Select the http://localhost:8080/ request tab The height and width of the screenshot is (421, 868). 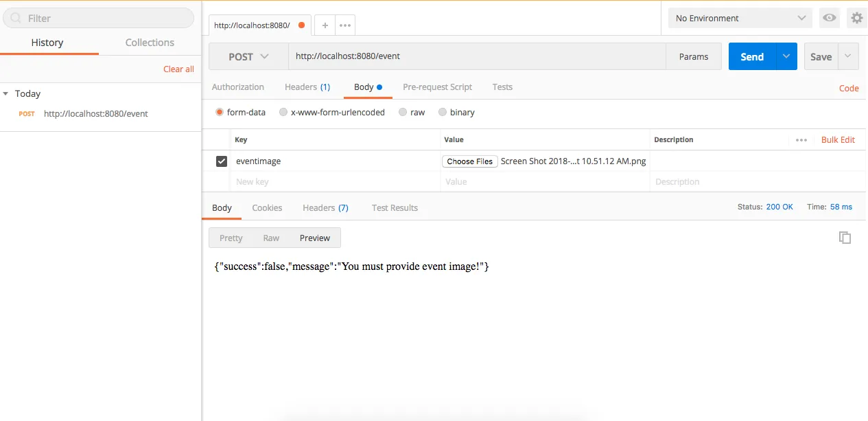pos(260,25)
